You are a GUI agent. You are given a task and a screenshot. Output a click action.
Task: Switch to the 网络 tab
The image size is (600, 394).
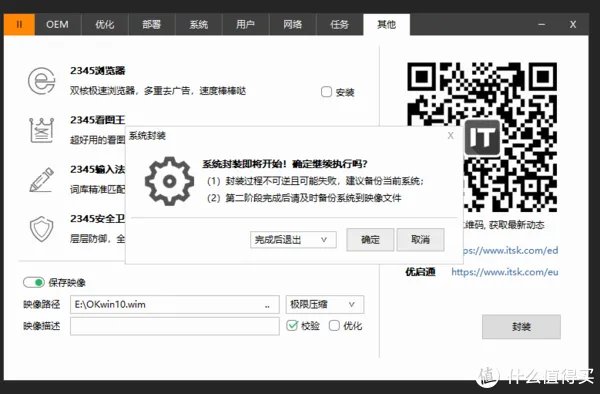(293, 24)
